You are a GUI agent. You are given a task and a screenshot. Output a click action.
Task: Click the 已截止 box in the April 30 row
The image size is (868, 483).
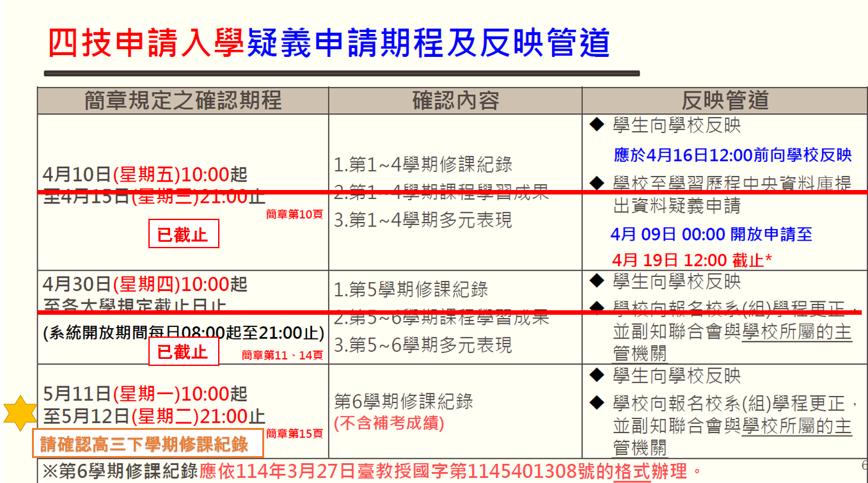click(x=184, y=351)
